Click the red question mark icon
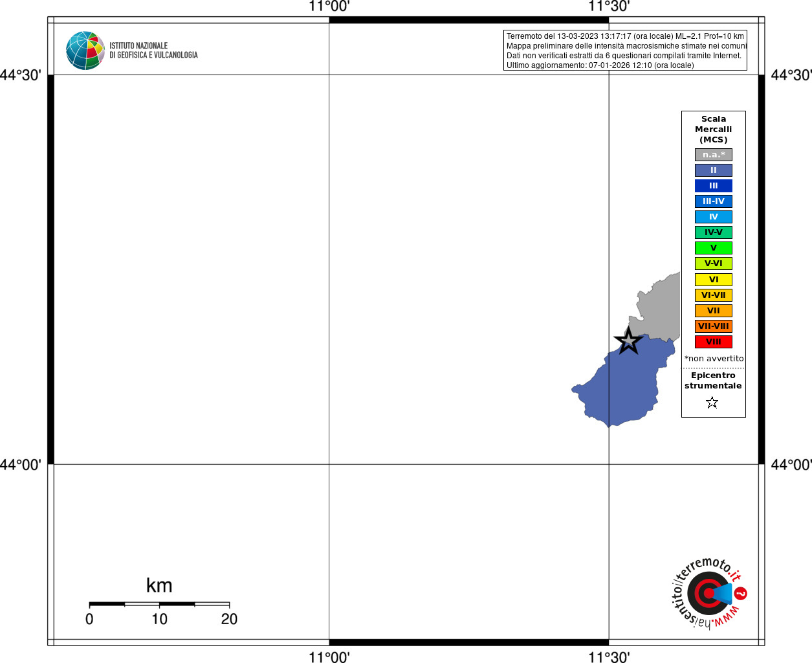This screenshot has height=663, width=812. [x=741, y=593]
